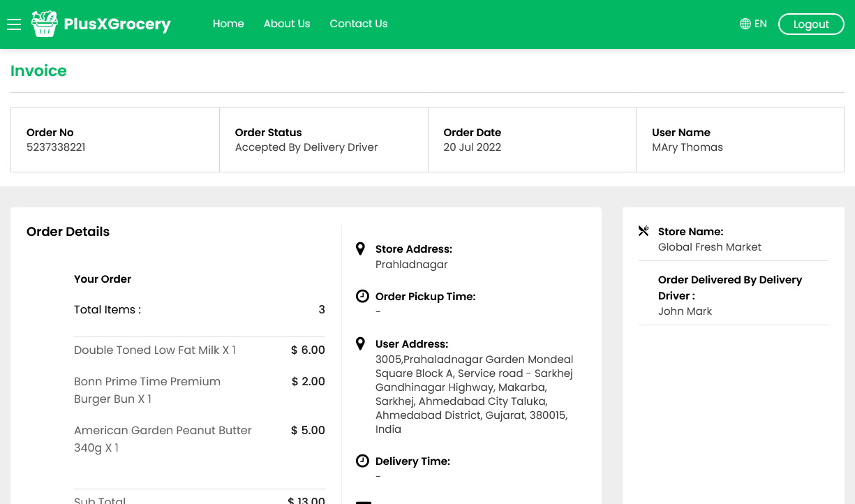Click the Invoice page heading

point(38,71)
